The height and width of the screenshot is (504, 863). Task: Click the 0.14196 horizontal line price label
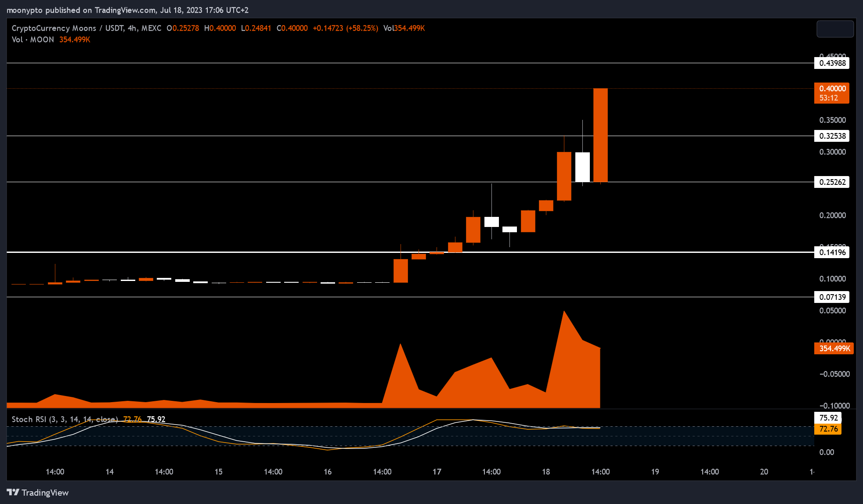(x=832, y=252)
